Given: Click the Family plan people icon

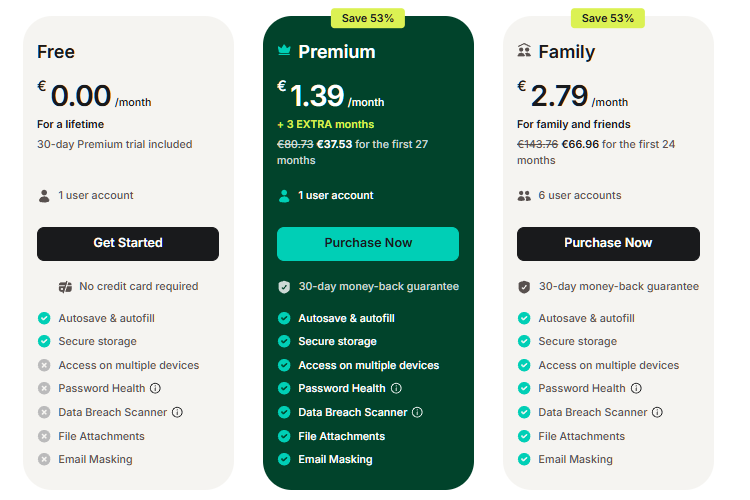Looking at the screenshot, I should pos(524,50).
